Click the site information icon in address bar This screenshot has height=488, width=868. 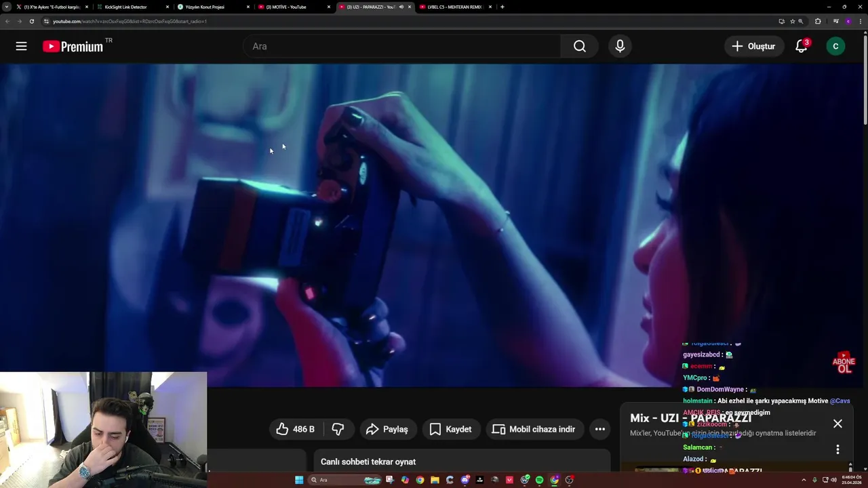pyautogui.click(x=46, y=21)
